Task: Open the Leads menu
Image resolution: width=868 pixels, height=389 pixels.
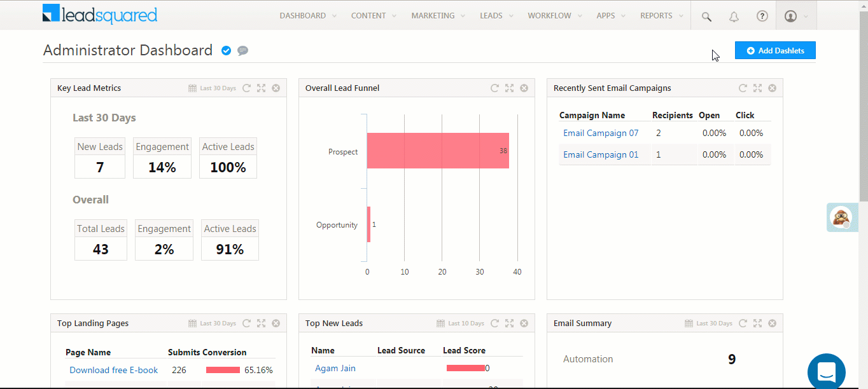Action: 496,16
